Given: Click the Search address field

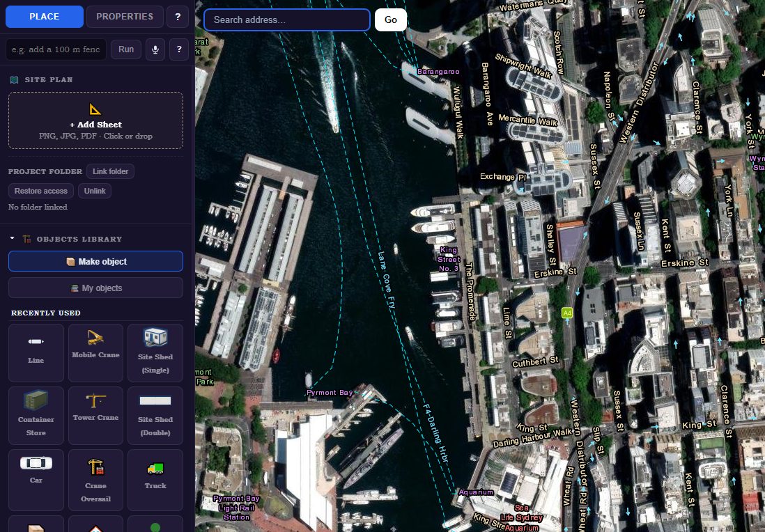Looking at the screenshot, I should (287, 20).
